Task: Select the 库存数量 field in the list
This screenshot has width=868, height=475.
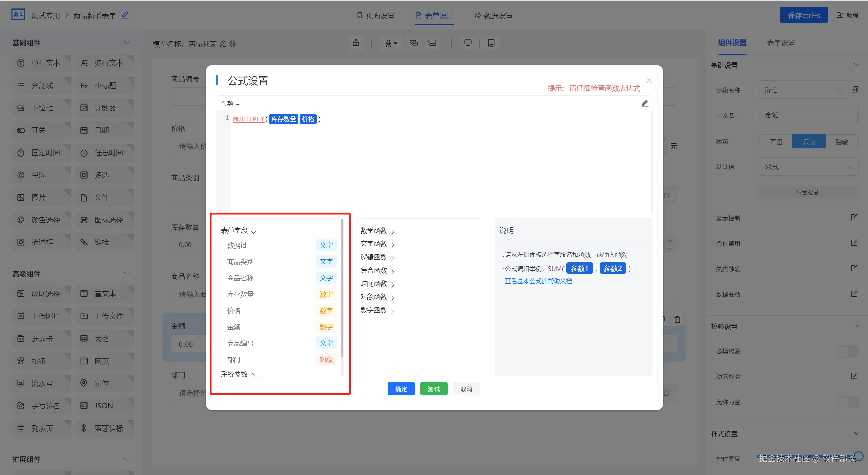Action: tap(240, 294)
